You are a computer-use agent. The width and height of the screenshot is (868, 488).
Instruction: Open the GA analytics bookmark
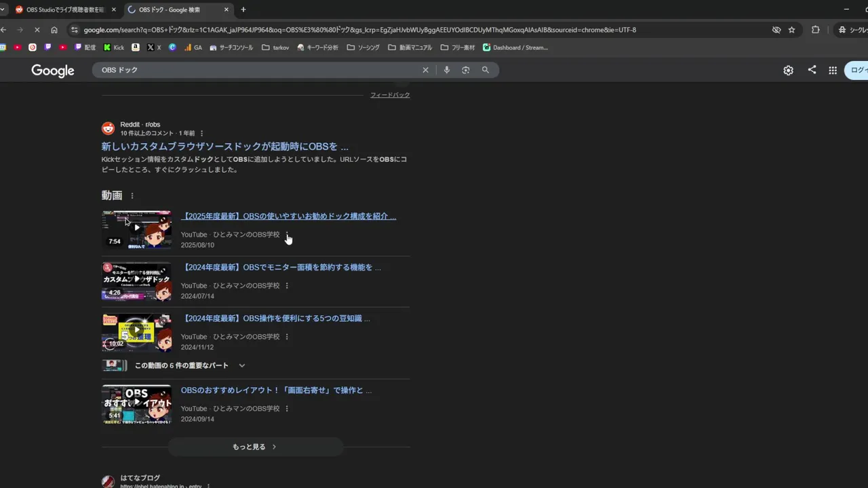pyautogui.click(x=193, y=47)
